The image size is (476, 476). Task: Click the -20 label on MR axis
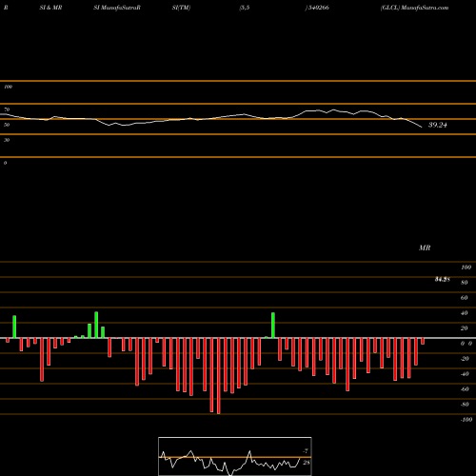click(x=465, y=359)
